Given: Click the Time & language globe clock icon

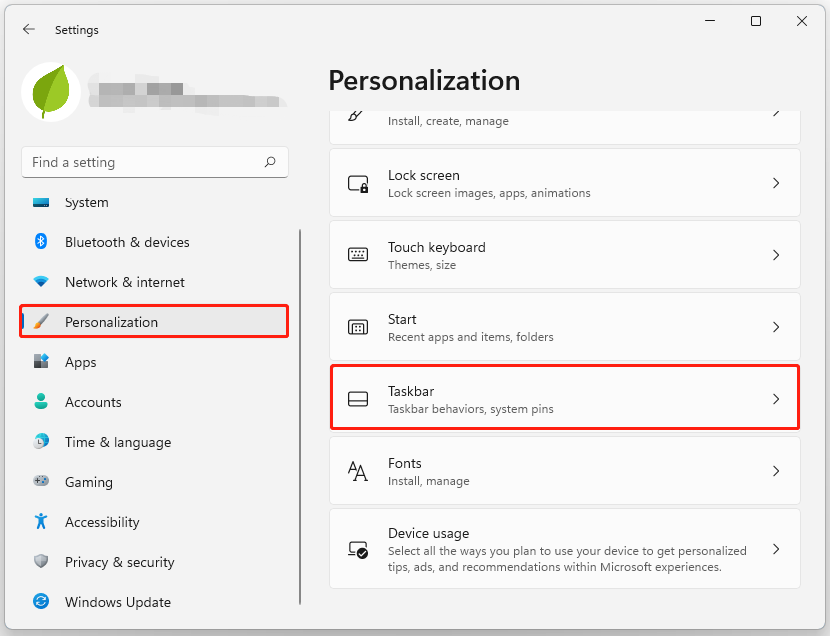Looking at the screenshot, I should pos(41,441).
